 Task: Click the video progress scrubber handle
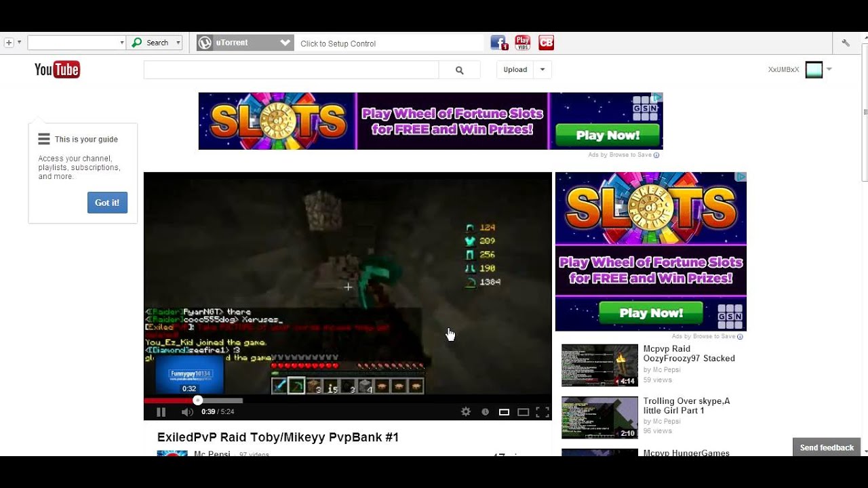pyautogui.click(x=197, y=401)
